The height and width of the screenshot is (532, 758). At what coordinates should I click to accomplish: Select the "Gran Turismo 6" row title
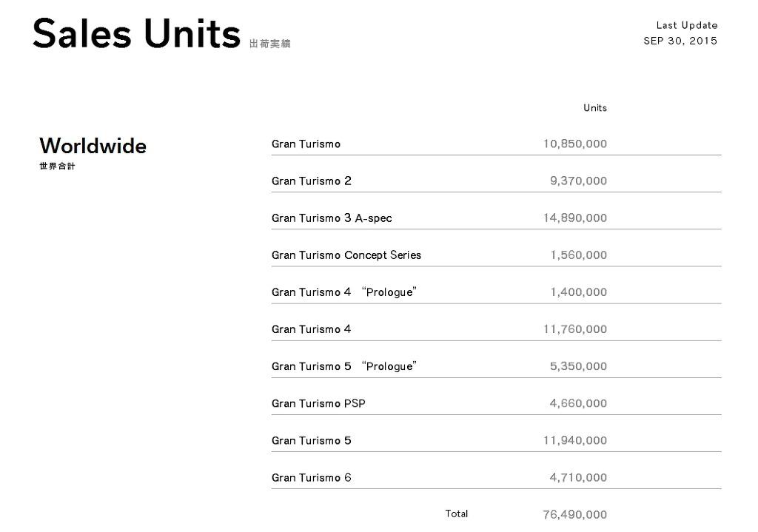click(x=312, y=478)
